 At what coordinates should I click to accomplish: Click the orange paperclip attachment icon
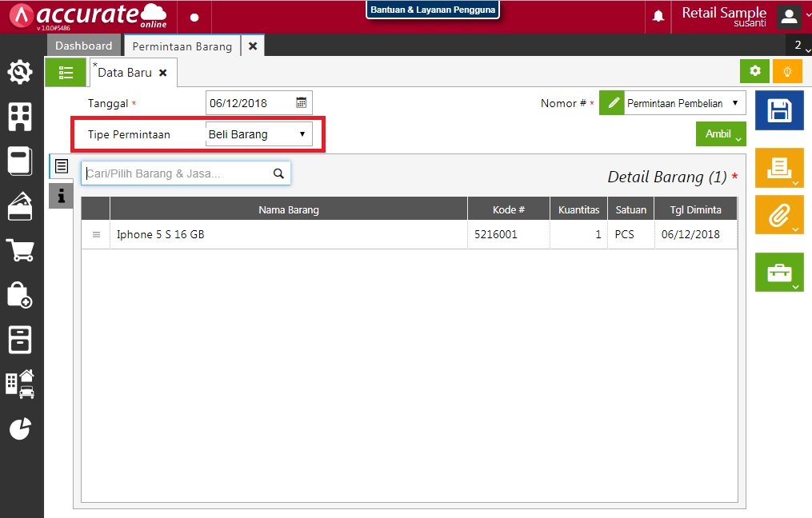[778, 215]
